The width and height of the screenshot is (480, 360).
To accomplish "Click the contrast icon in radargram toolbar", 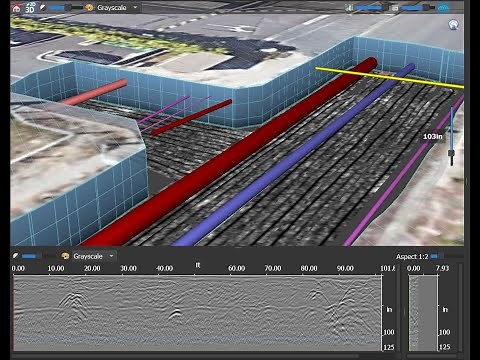I will (15, 256).
